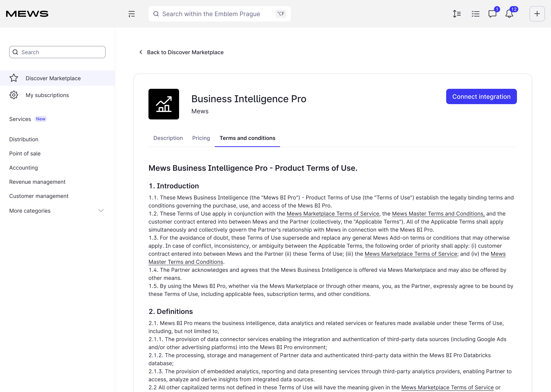This screenshot has height=392, width=551.
Task: Focus the Search within the Emblem Prague field
Action: click(219, 14)
